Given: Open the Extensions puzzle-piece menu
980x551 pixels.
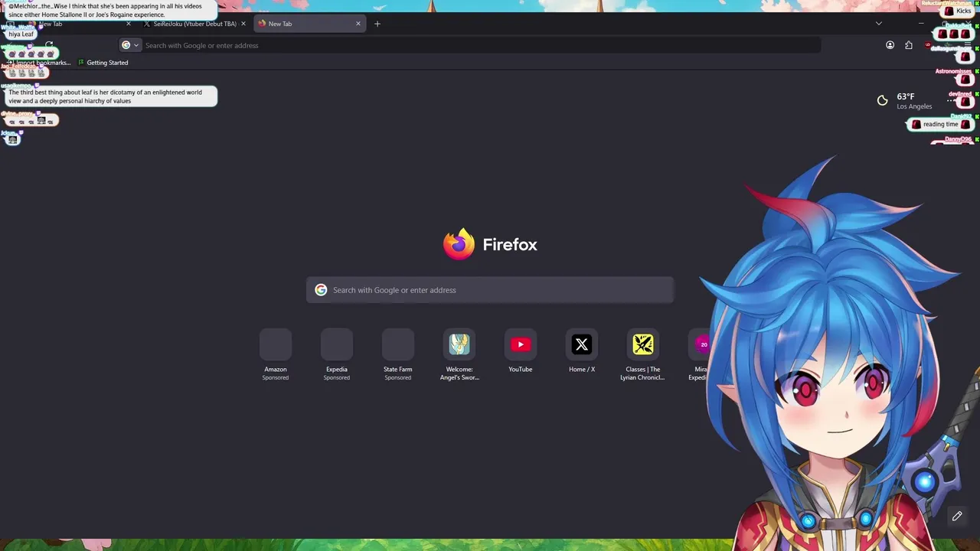Looking at the screenshot, I should pyautogui.click(x=909, y=45).
